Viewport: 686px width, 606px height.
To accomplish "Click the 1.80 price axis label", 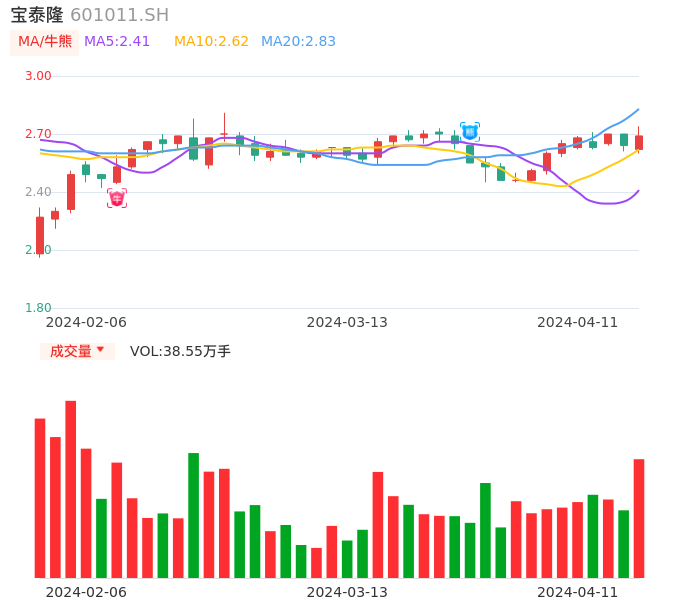I will [38, 308].
